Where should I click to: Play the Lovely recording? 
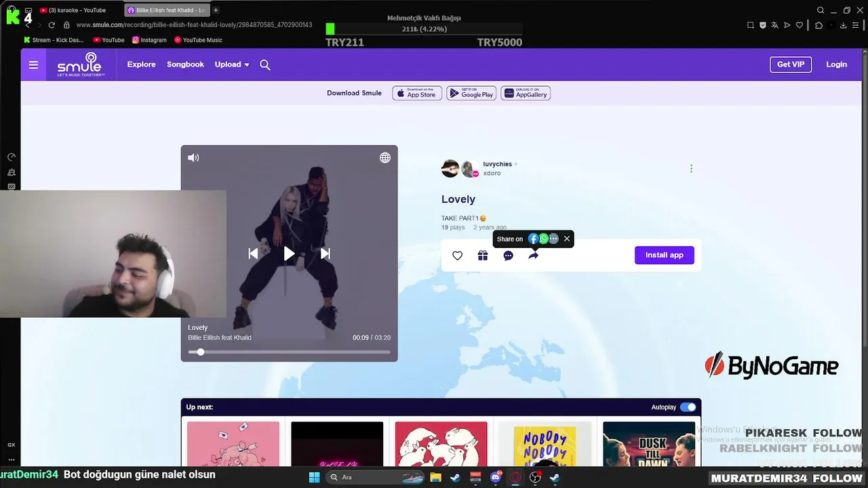(289, 253)
